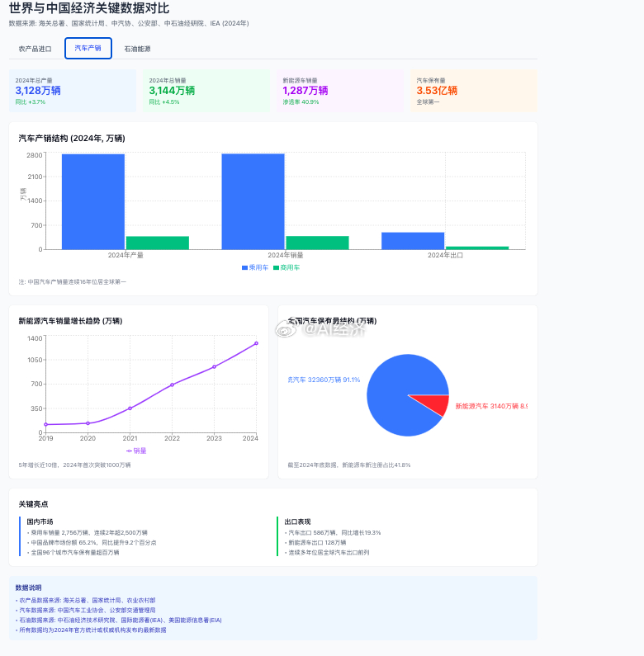Image resolution: width=644 pixels, height=656 pixels.
Task: Click the 乘用车销量 2,756万辆 bullet
Action: click(88, 532)
